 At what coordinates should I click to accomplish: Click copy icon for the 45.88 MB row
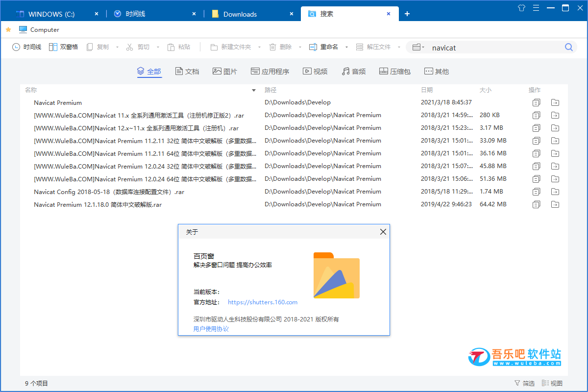537,167
